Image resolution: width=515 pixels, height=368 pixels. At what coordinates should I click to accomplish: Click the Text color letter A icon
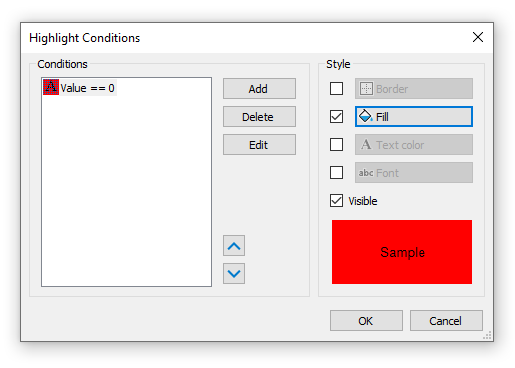point(366,145)
